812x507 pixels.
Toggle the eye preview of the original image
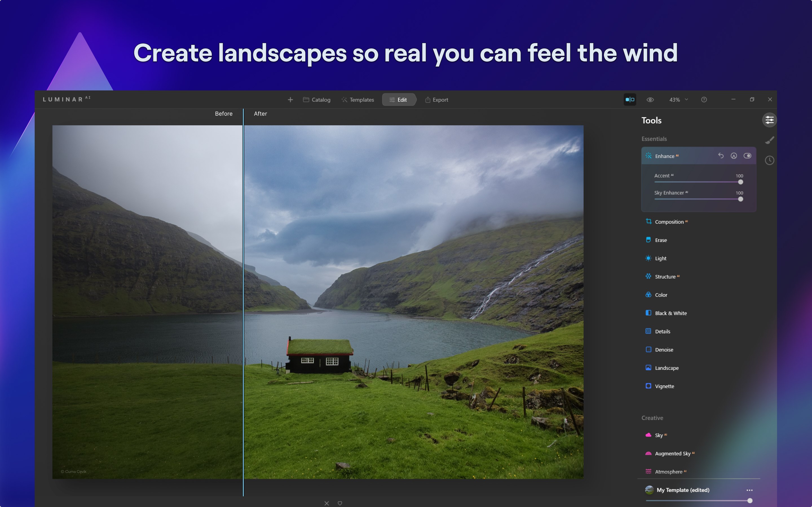(x=650, y=100)
